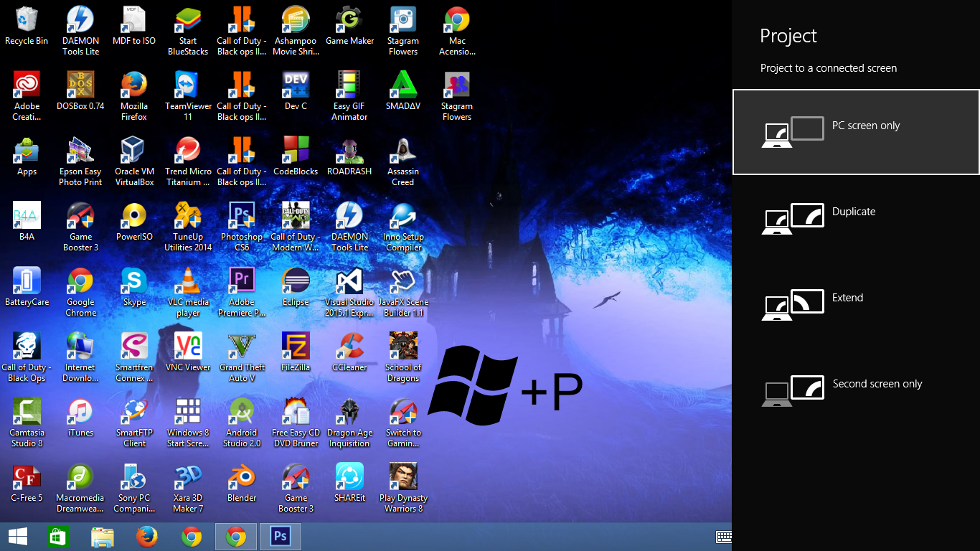Viewport: 980px width, 551px height.
Task: Select the Mac Acensio desktop icon
Action: pyautogui.click(x=457, y=32)
